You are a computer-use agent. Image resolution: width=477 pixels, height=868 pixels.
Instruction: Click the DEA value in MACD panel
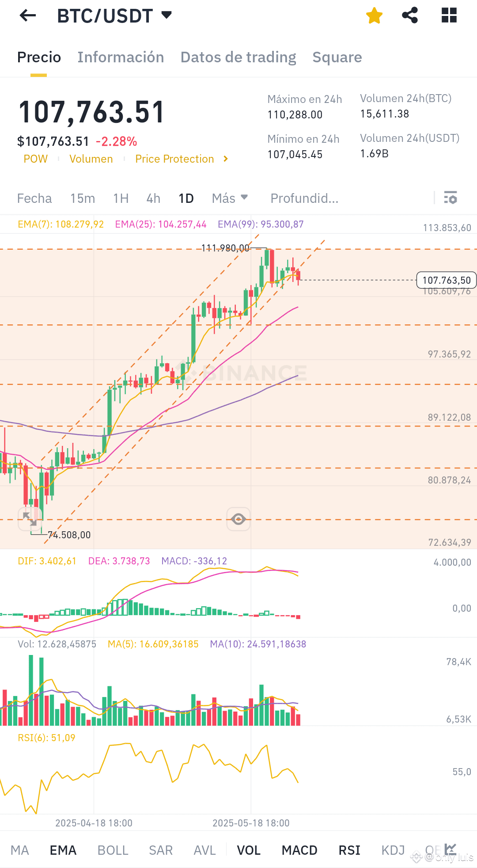(x=119, y=561)
